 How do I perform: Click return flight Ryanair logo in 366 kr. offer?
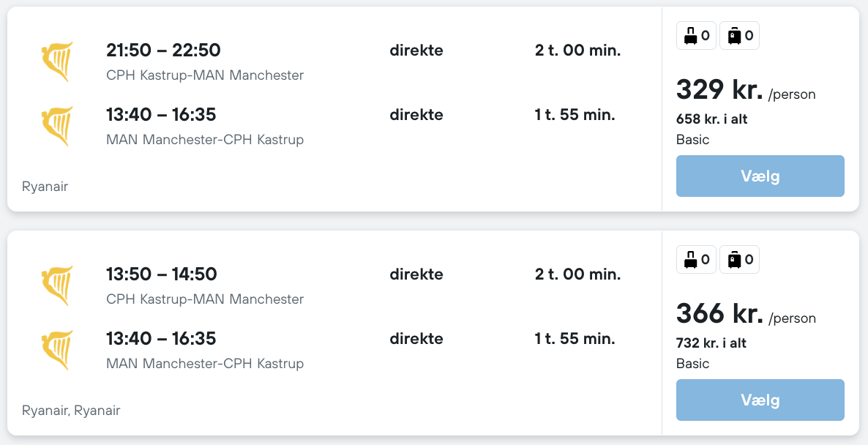coord(57,350)
